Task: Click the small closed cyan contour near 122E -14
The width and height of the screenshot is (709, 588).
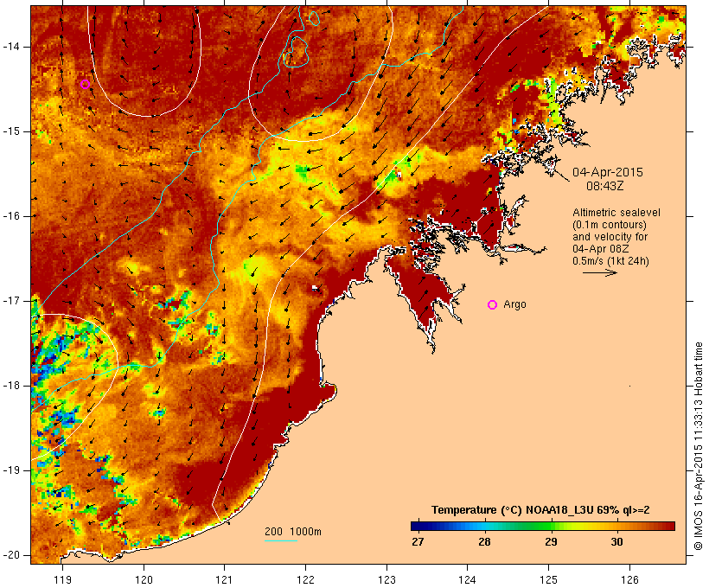Action: [297, 51]
